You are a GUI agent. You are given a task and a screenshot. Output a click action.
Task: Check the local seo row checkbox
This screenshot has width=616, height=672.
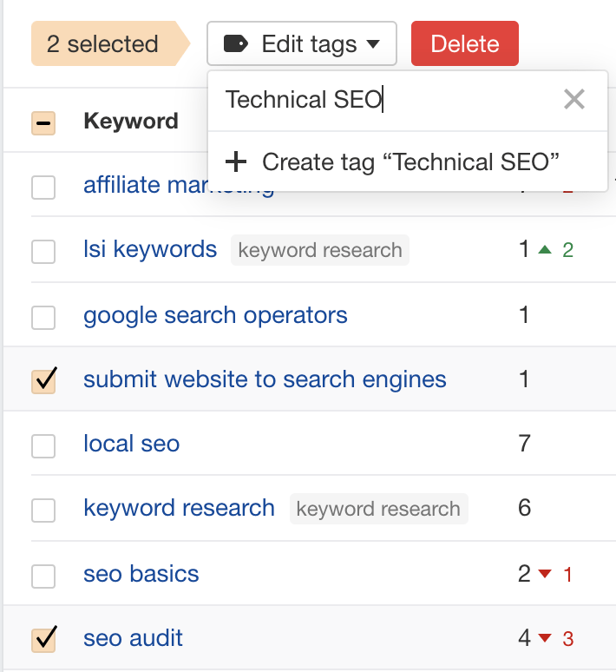click(x=43, y=446)
